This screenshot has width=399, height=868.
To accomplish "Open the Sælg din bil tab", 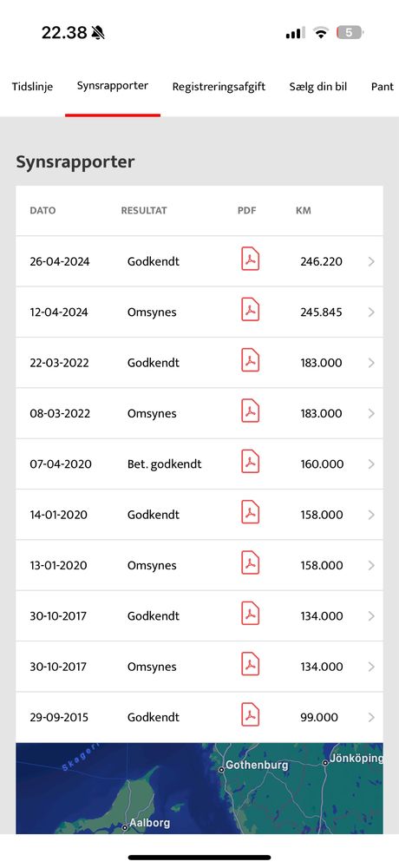I will (318, 87).
